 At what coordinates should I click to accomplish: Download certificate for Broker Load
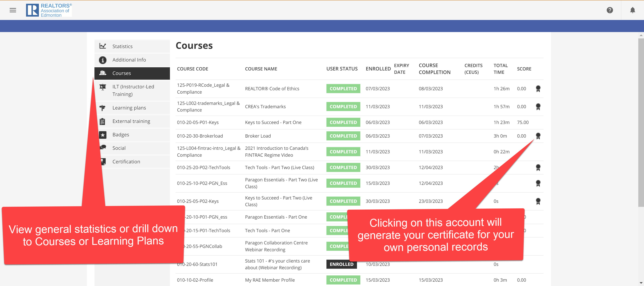[538, 136]
